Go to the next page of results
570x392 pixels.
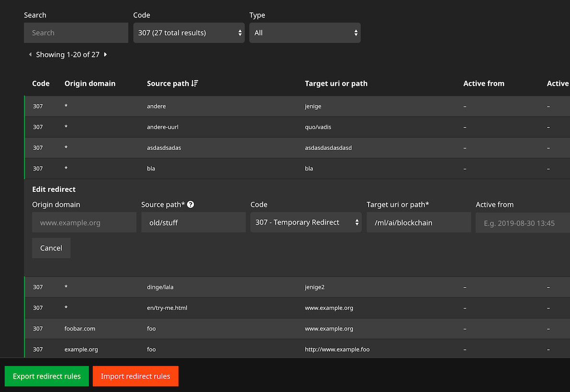[x=105, y=55]
